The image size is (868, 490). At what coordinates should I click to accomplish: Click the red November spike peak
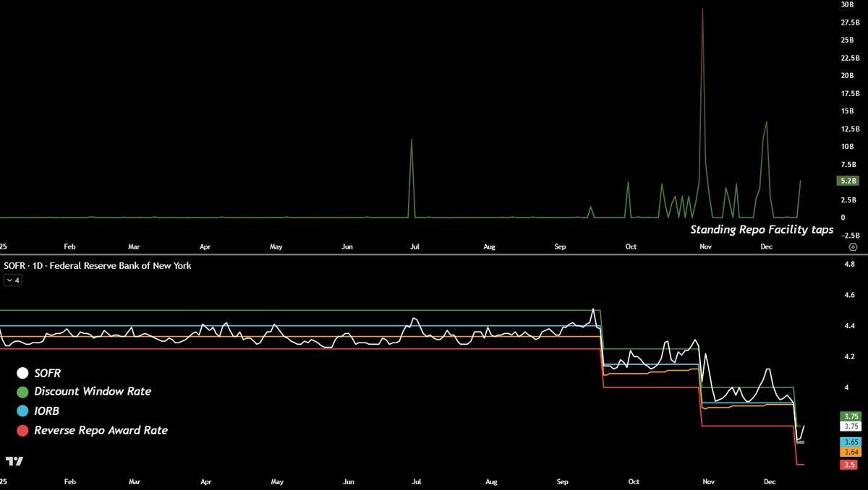[x=702, y=9]
